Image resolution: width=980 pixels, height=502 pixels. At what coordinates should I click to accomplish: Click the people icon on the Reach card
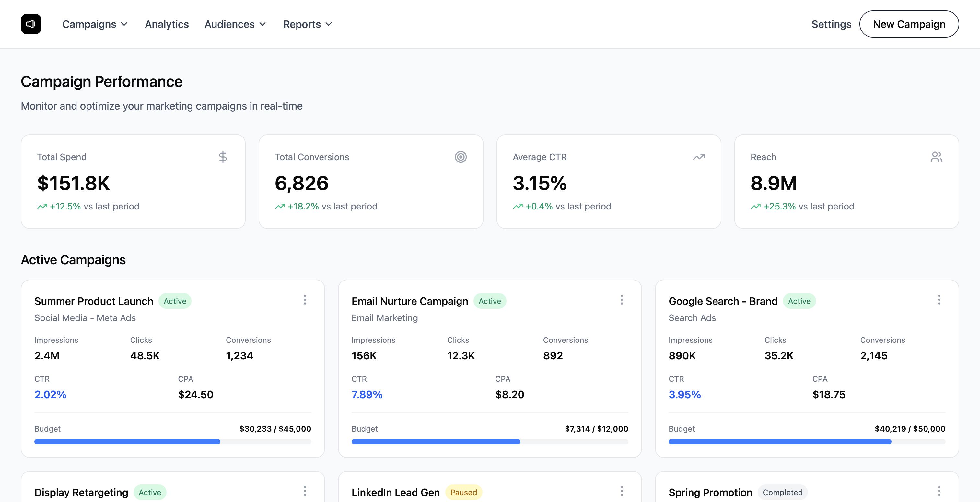936,156
